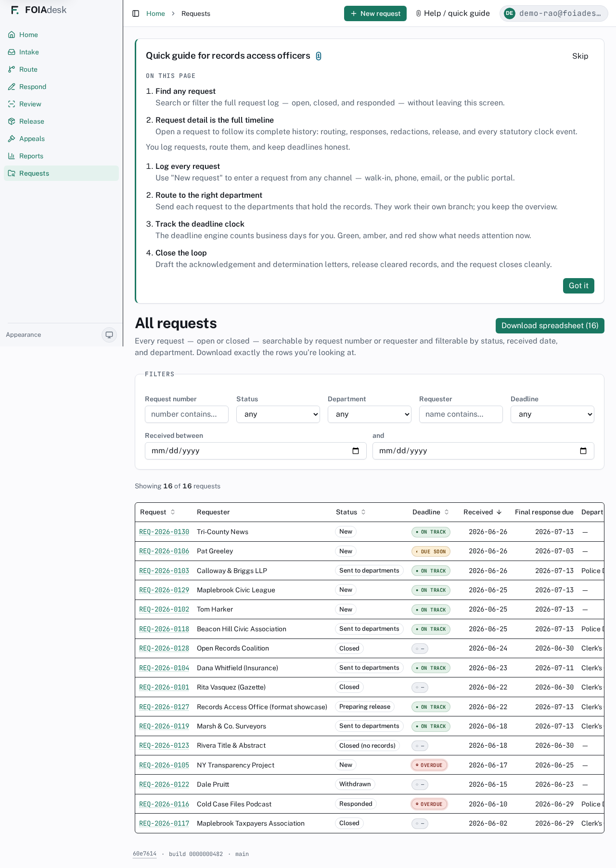Viewport: 616px width, 868px height.
Task: Open the Reports menu item
Action: pyautogui.click(x=61, y=156)
